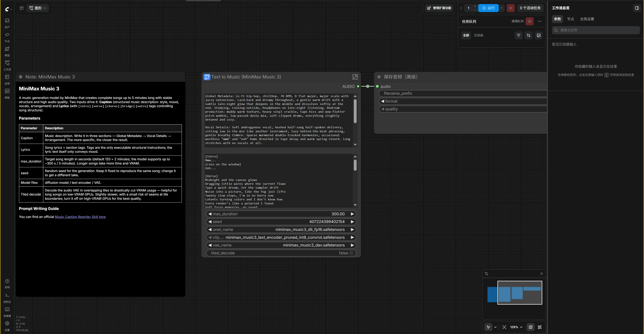
Task: Open the 资产 assets sidebar panel
Action: pos(7,23)
